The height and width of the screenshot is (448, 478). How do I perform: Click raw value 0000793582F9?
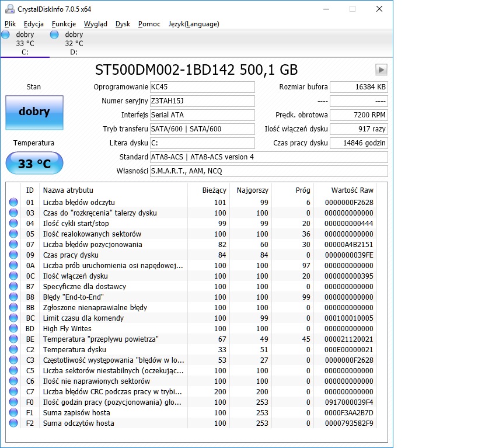(349, 423)
